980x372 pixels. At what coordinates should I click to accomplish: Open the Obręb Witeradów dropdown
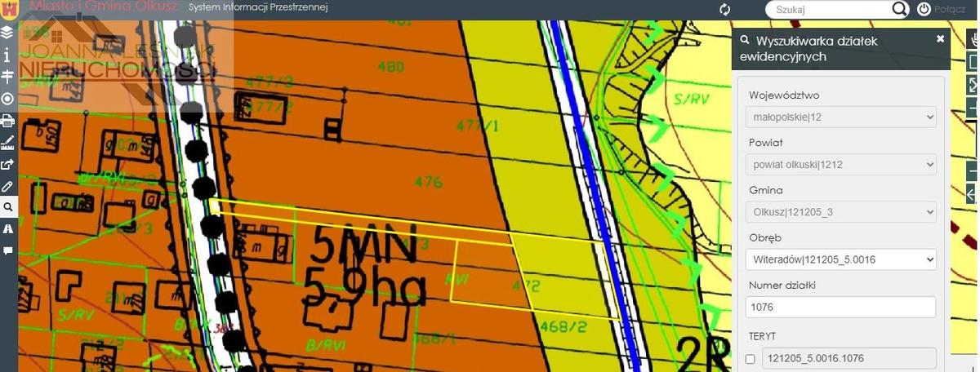841,259
